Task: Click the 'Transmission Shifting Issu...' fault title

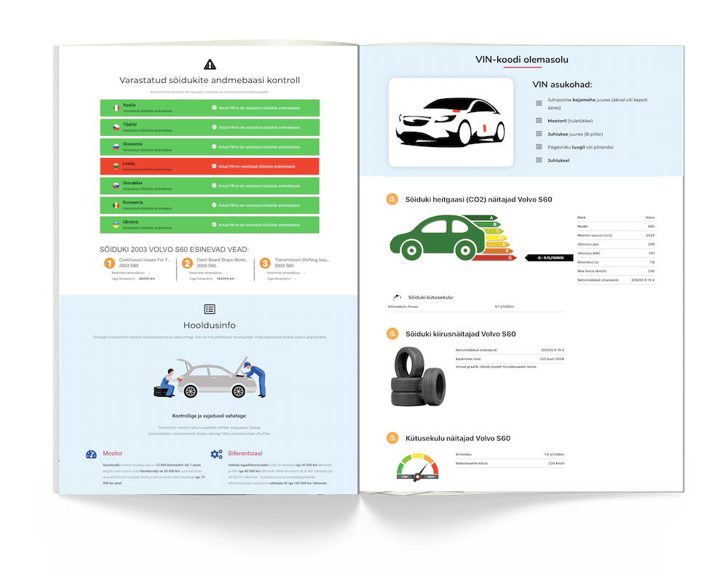Action: 302,260
